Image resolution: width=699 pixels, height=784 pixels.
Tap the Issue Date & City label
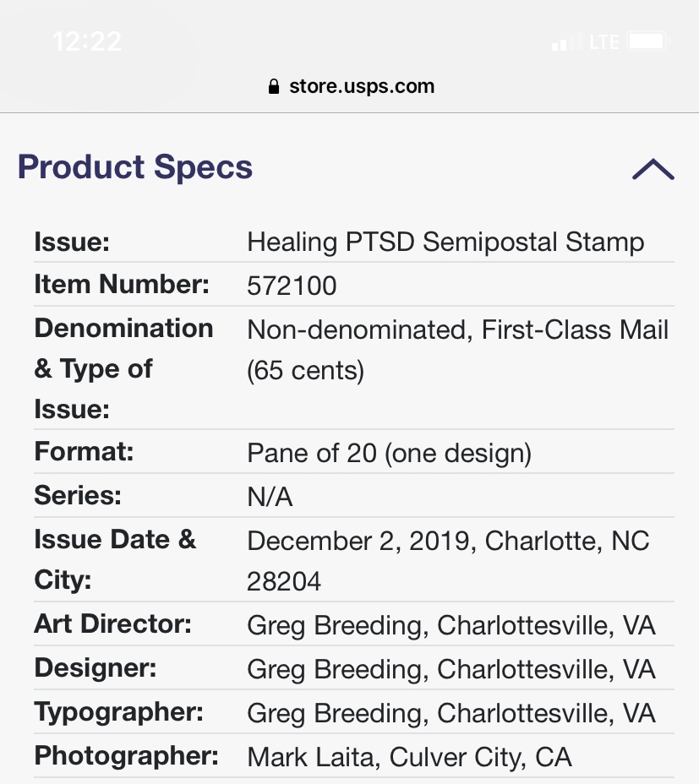(x=115, y=559)
